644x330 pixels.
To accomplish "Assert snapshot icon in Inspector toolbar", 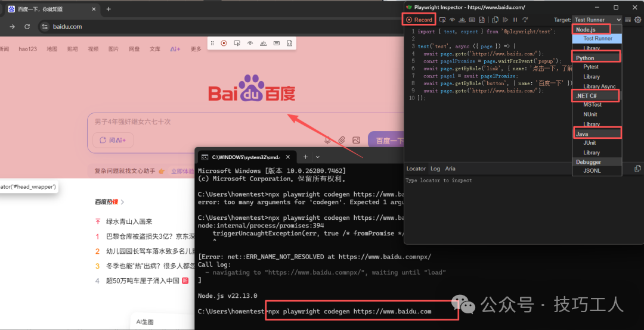I will click(482, 20).
